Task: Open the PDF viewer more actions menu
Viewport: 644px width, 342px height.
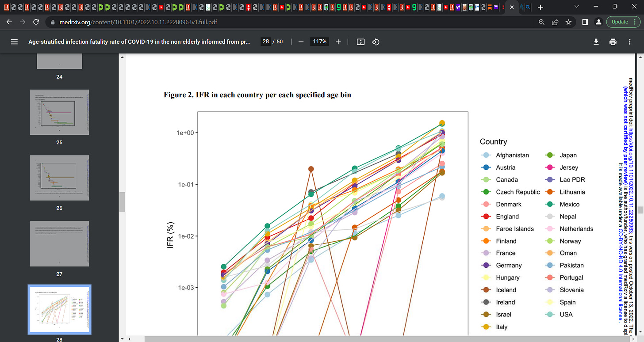Action: (x=630, y=42)
